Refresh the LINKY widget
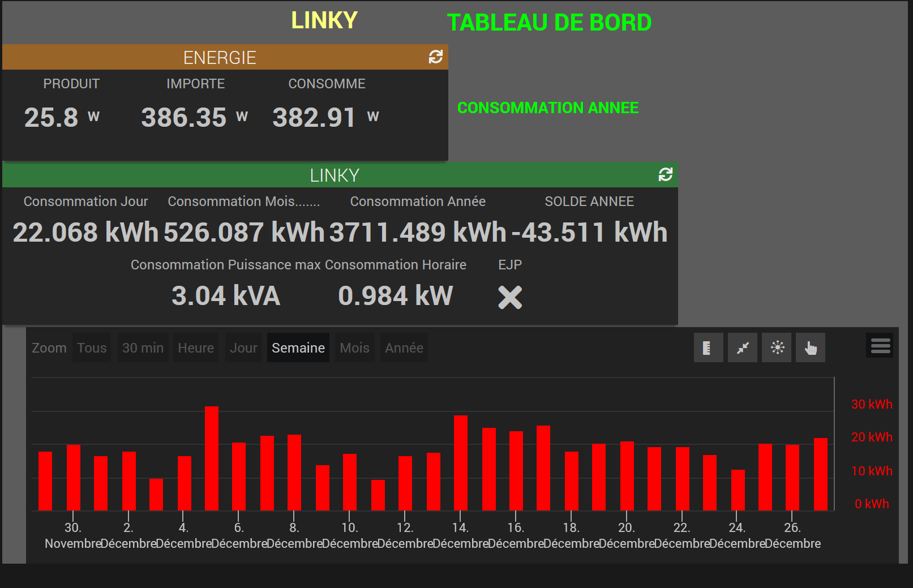Viewport: 913px width, 588px height. pyautogui.click(x=665, y=174)
